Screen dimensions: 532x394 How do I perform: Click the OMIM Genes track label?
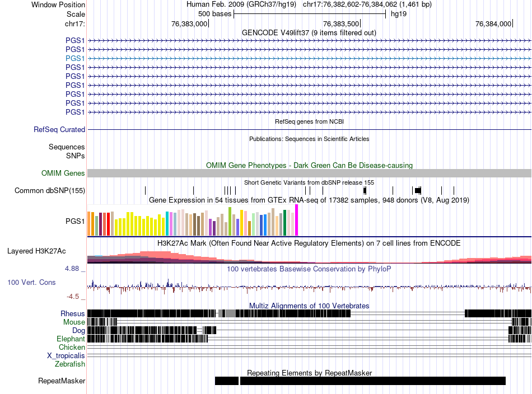coord(63,173)
